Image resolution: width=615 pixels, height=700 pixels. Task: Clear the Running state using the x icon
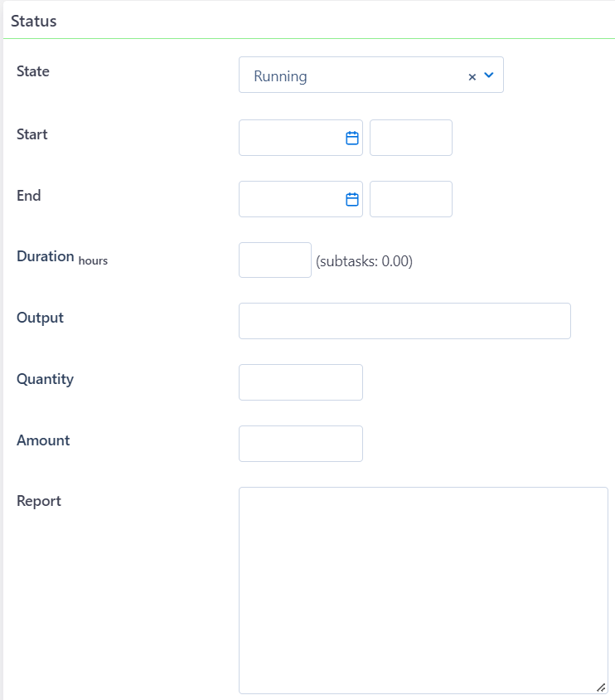coord(472,75)
